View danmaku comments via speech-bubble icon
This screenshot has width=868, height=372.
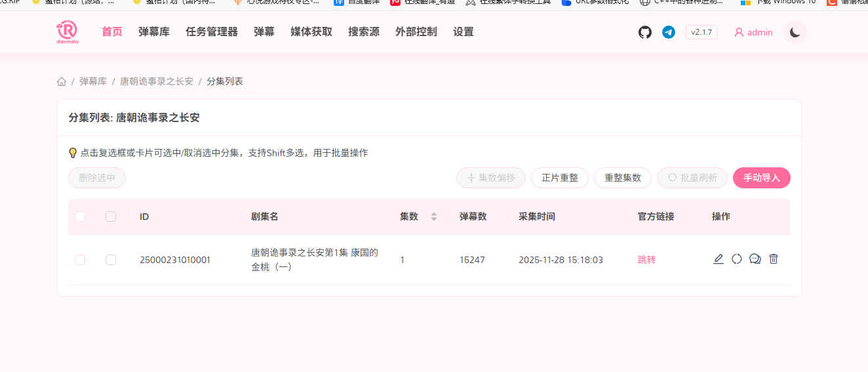[x=755, y=259]
